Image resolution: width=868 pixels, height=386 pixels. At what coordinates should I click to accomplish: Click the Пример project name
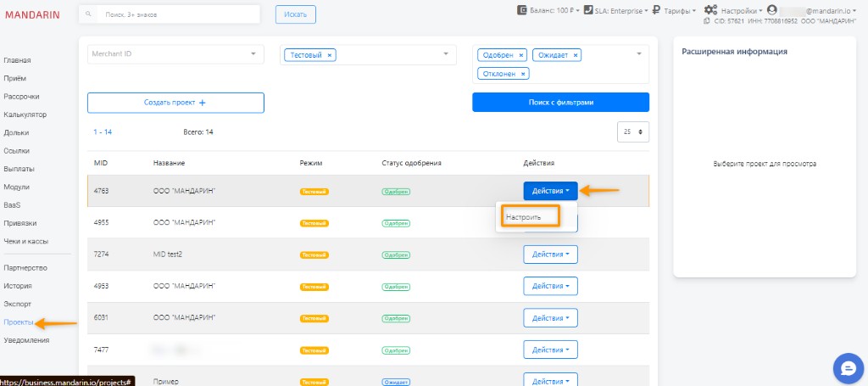(x=165, y=382)
